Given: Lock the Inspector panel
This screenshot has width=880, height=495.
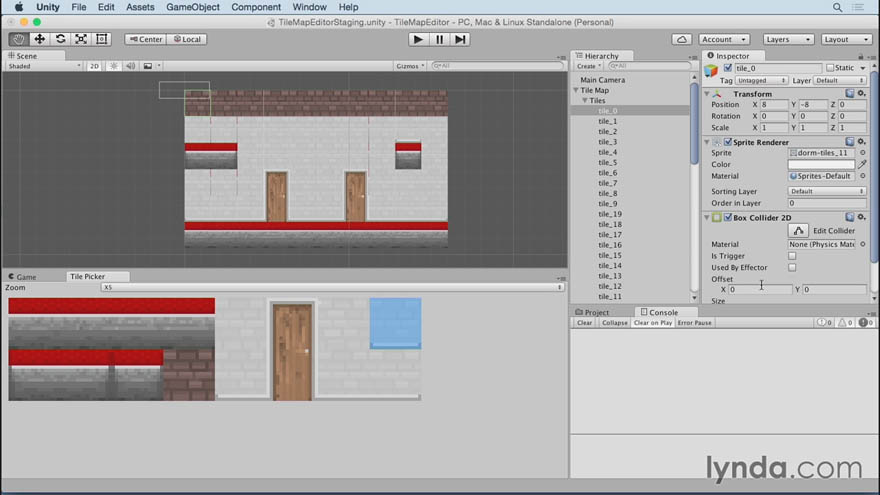Looking at the screenshot, I should click(x=860, y=56).
